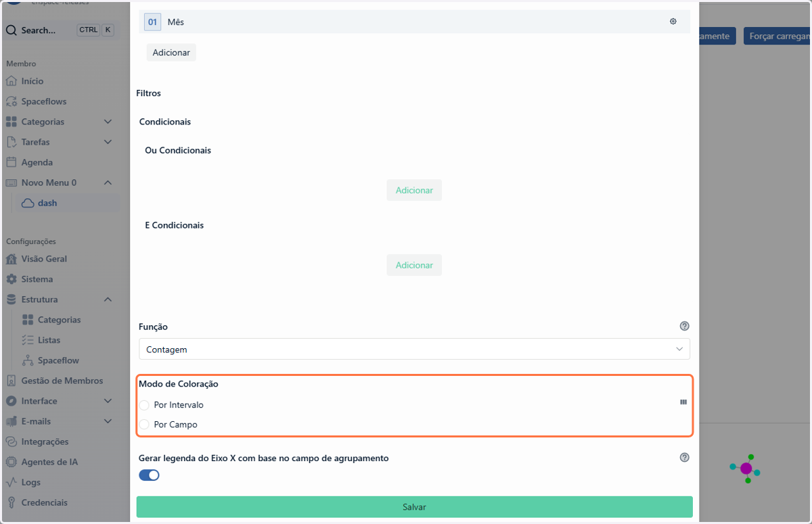Click the Search field in sidebar
This screenshot has height=524, width=812.
(60, 30)
